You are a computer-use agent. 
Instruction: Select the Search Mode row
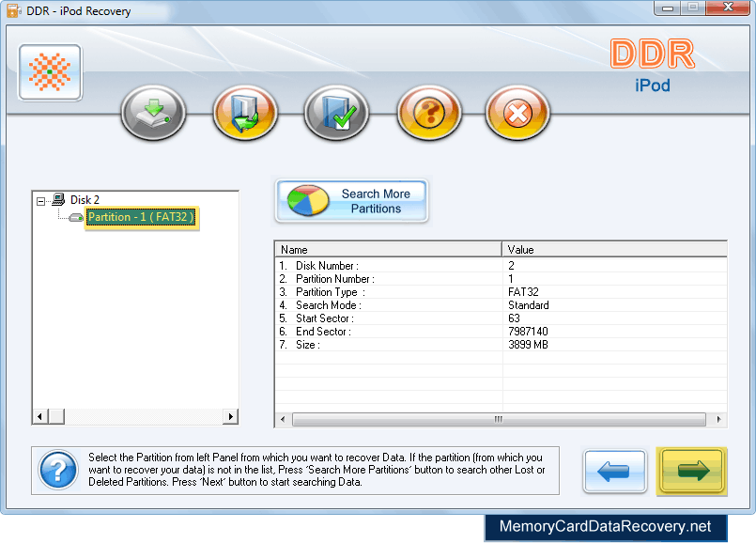(x=501, y=305)
